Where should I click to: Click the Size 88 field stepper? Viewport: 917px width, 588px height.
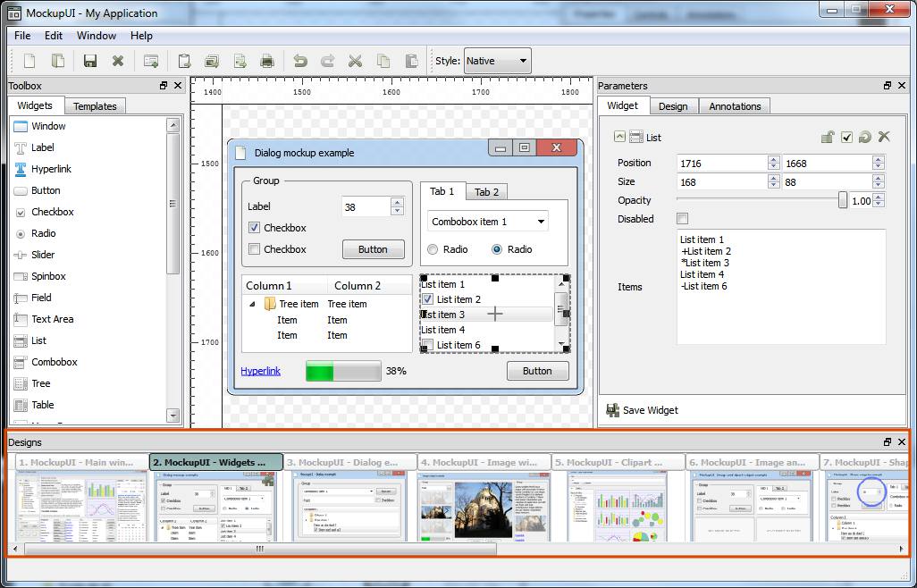pos(878,181)
